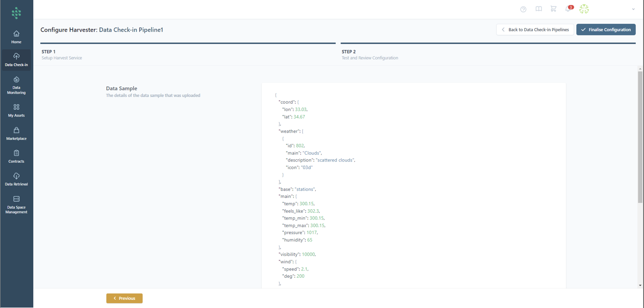The height and width of the screenshot is (308, 644).
Task: Open the Marketplace section
Action: coord(16,133)
